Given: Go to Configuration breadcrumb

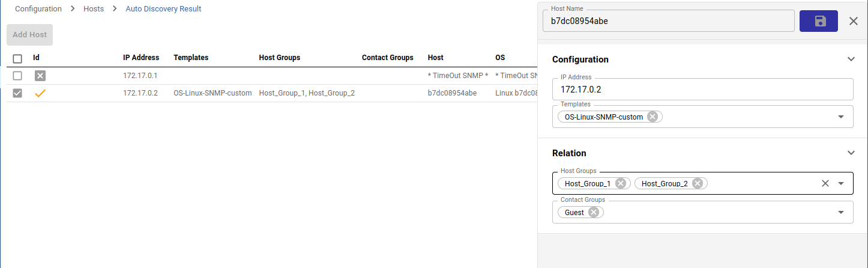Looking at the screenshot, I should pos(38,9).
